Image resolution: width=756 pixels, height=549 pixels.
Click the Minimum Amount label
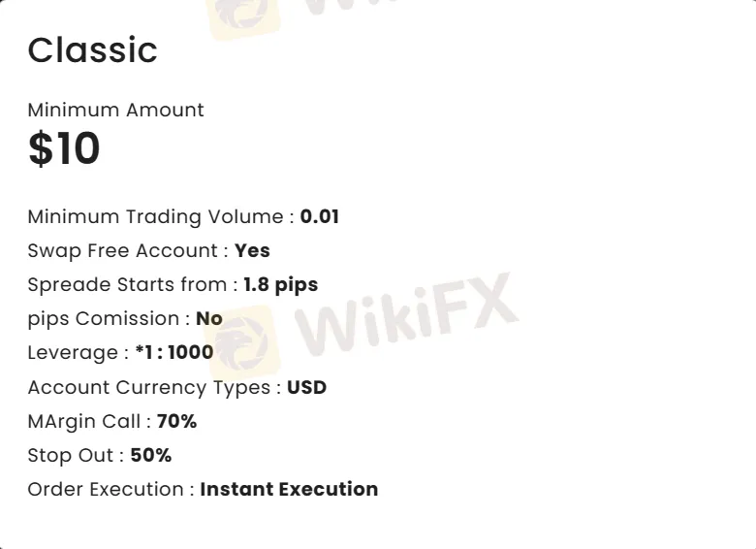pos(115,110)
